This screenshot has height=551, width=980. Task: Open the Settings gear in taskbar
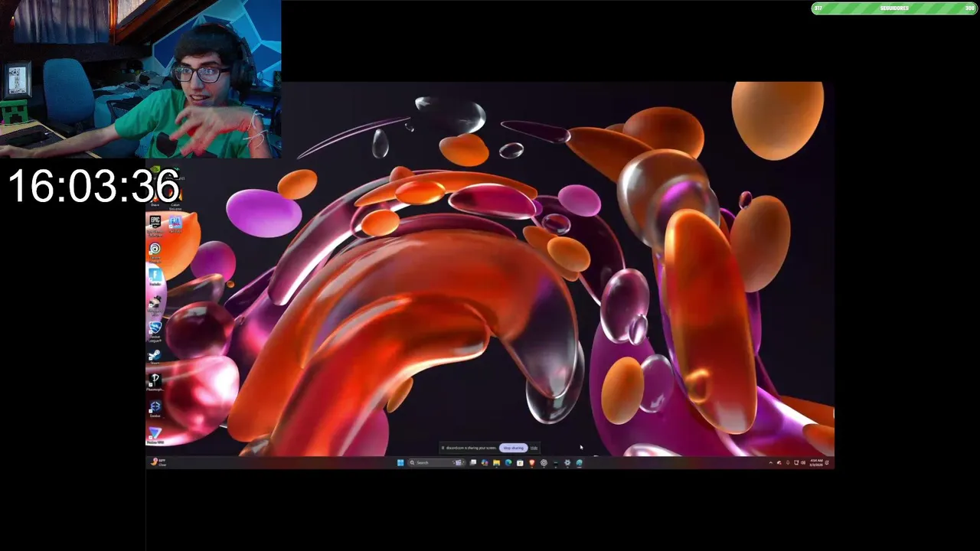pos(567,462)
